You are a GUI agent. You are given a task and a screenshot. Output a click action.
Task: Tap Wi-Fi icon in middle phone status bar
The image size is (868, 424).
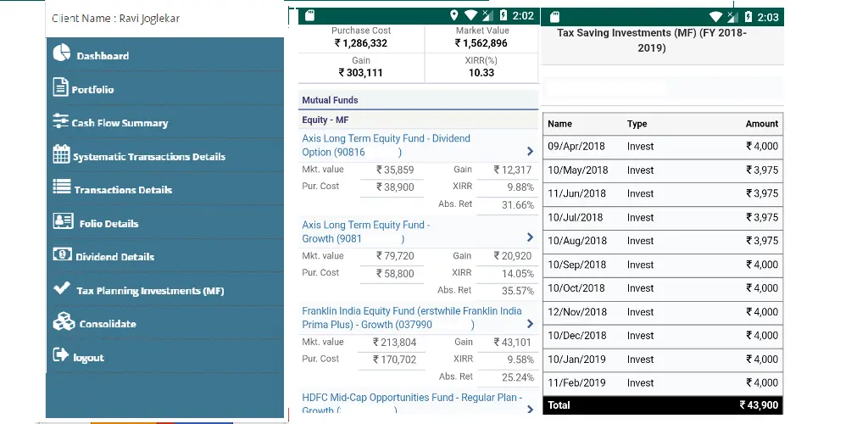tap(470, 16)
